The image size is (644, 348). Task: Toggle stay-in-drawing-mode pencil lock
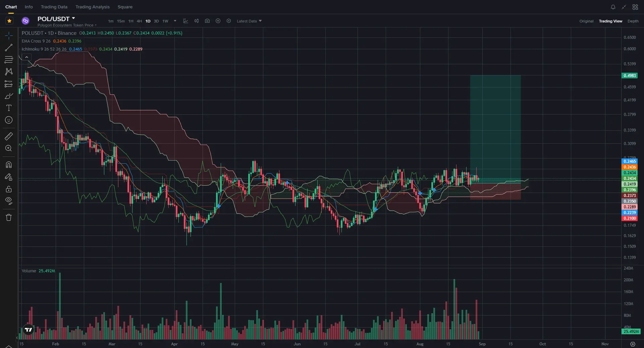coord(9,177)
